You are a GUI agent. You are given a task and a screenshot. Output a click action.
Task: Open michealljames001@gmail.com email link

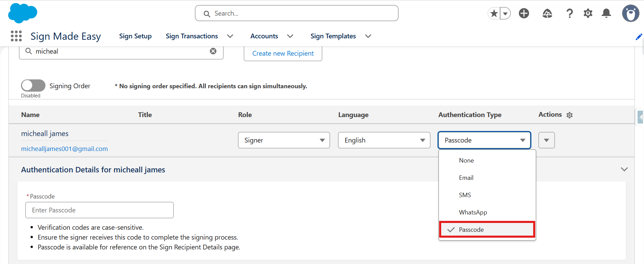(64, 149)
